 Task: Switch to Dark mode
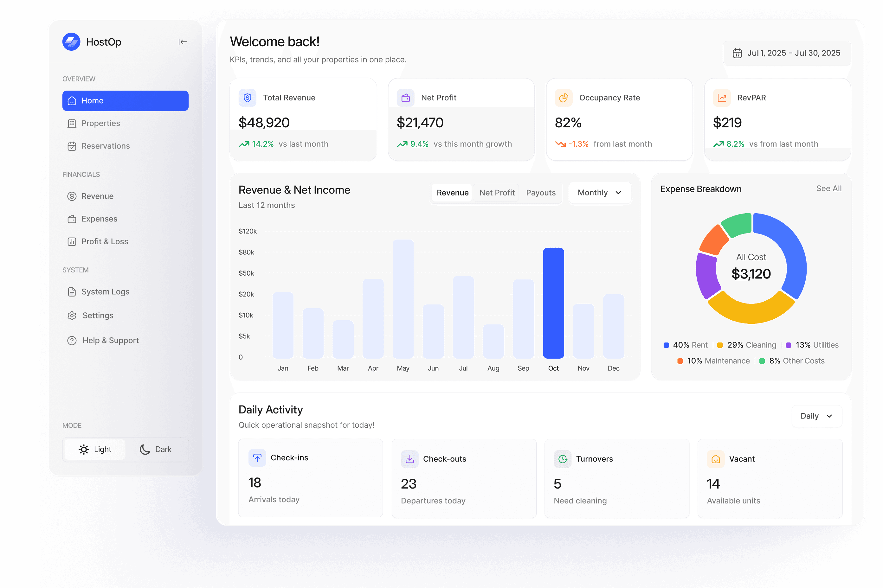point(156,449)
